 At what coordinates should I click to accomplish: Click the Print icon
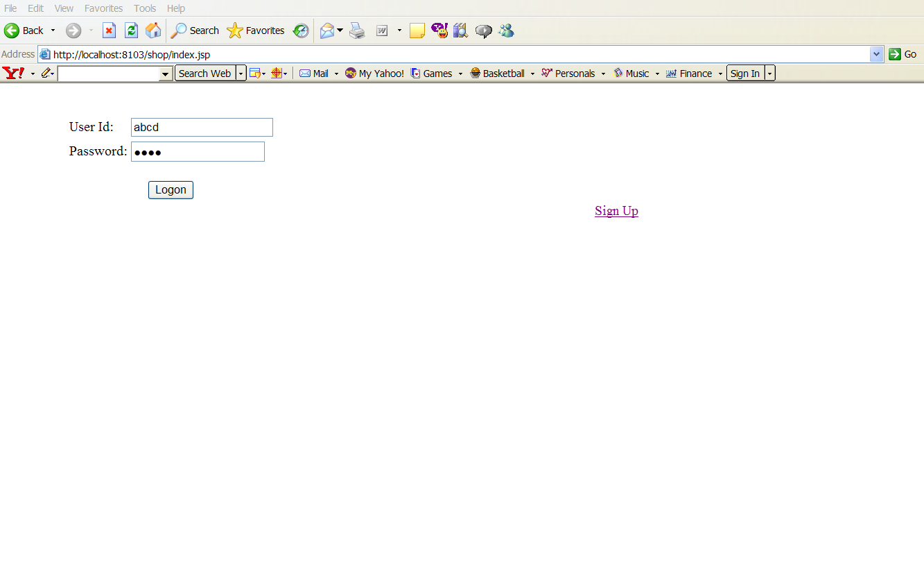(x=357, y=31)
